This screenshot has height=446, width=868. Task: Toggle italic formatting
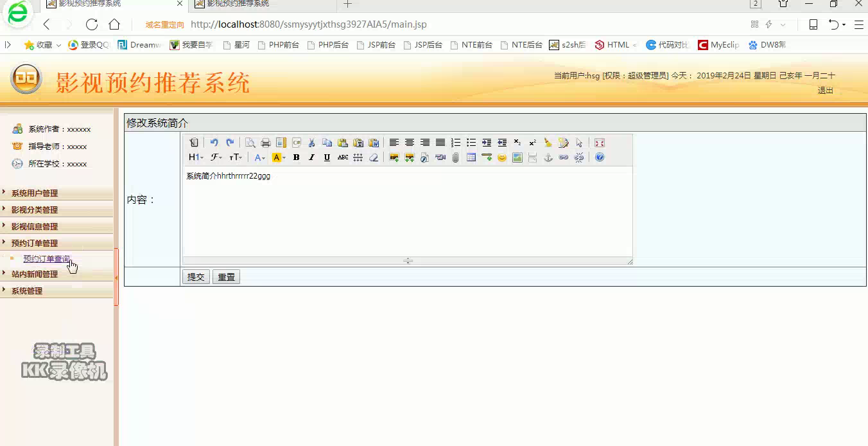pos(311,157)
